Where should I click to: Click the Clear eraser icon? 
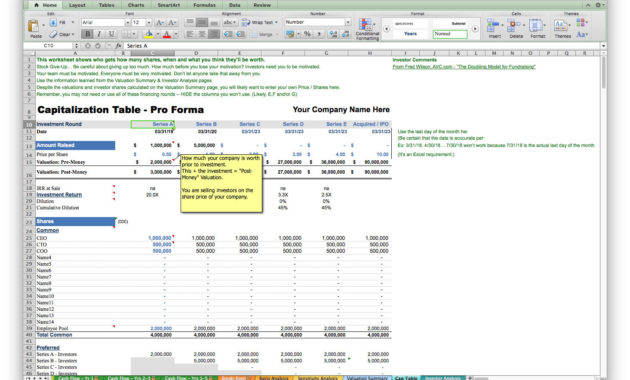[x=53, y=34]
